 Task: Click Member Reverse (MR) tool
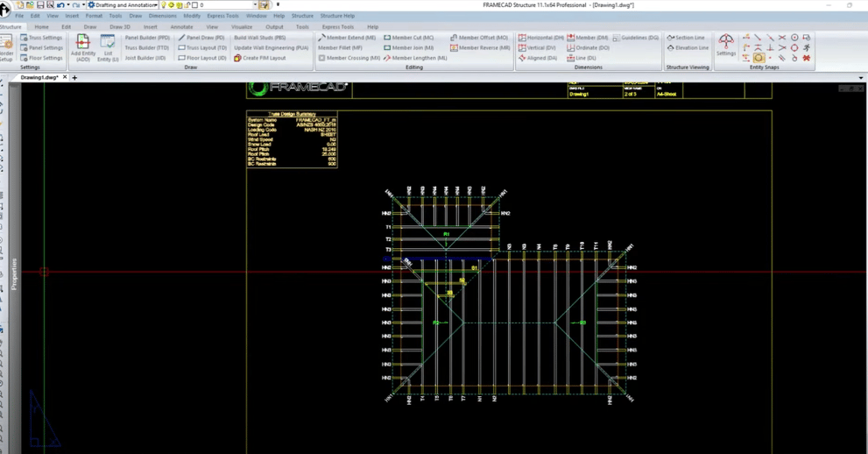pos(480,48)
